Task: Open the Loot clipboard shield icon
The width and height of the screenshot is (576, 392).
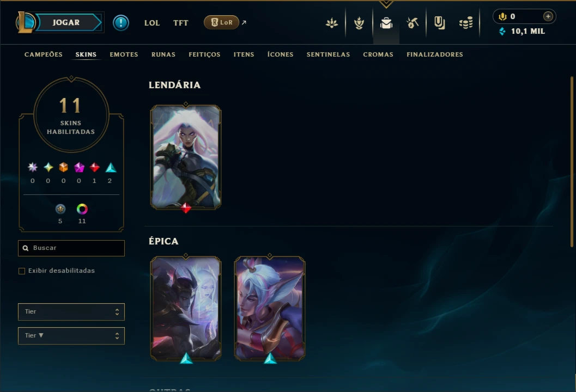Action: coord(439,23)
